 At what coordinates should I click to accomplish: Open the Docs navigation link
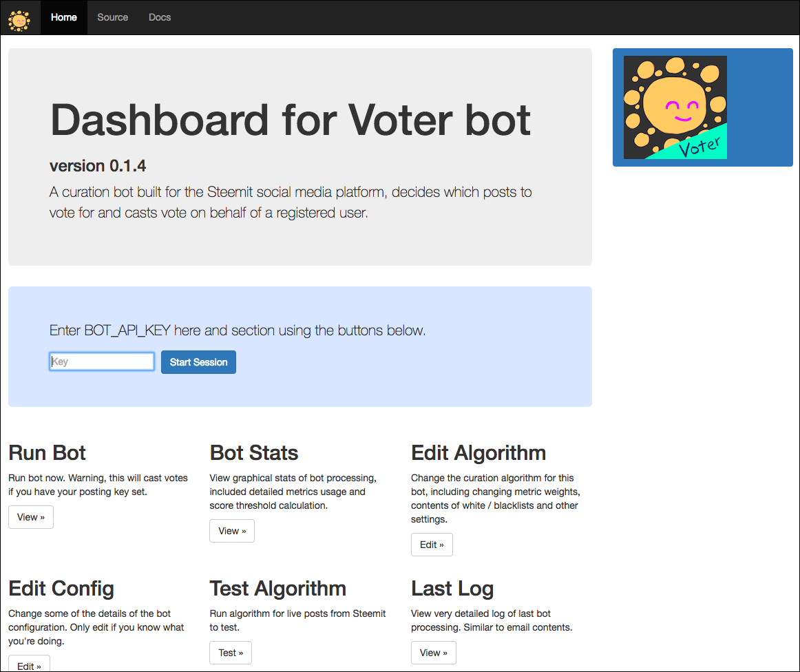click(160, 17)
